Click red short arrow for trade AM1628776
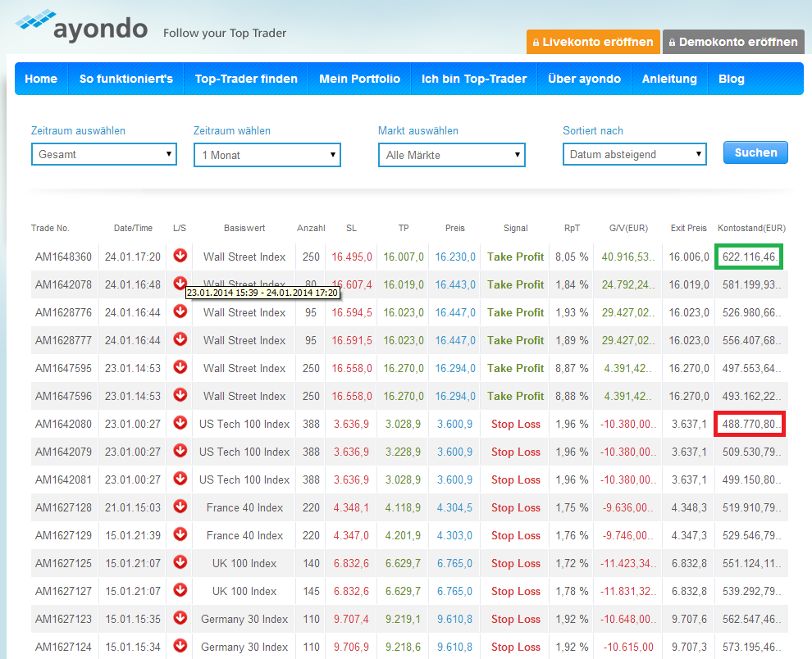This screenshot has height=659, width=812. click(x=180, y=312)
